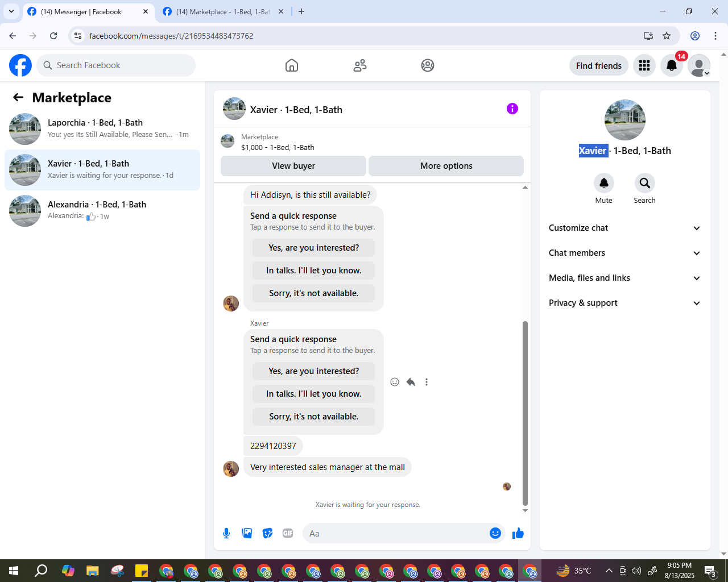Image resolution: width=728 pixels, height=582 pixels.
Task: Open Facebook home via logo
Action: coord(20,65)
